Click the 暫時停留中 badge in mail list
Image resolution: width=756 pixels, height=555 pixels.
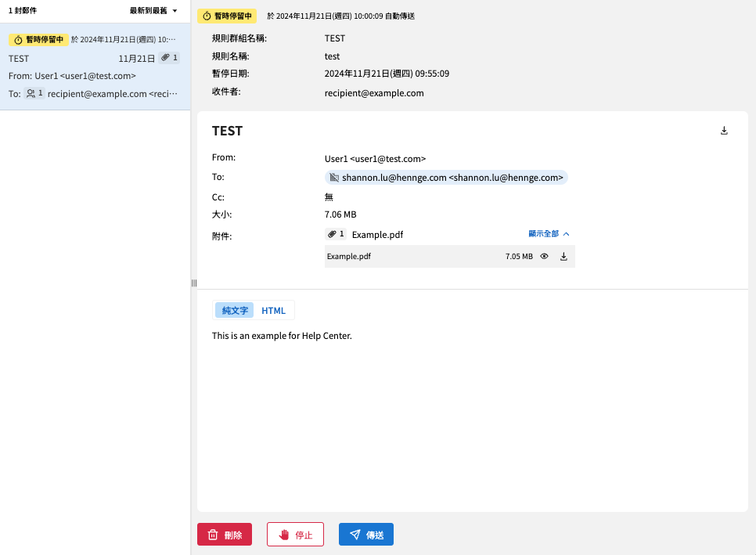[38, 40]
